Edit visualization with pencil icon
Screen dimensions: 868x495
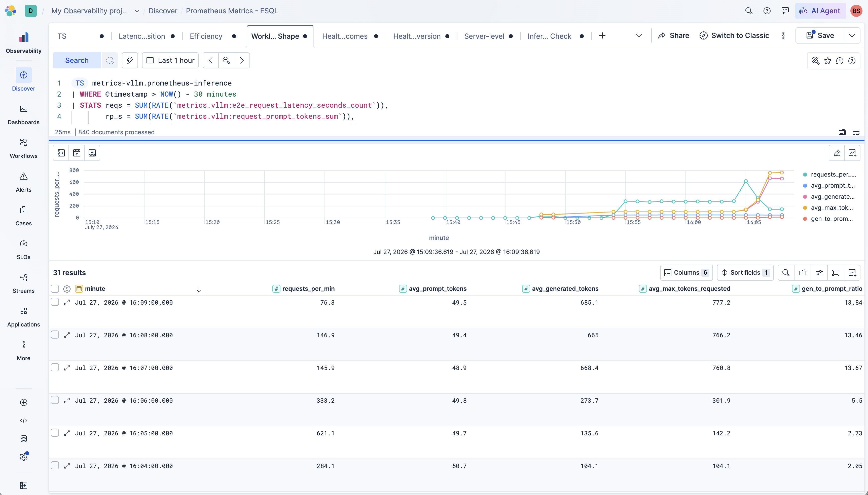click(x=837, y=153)
